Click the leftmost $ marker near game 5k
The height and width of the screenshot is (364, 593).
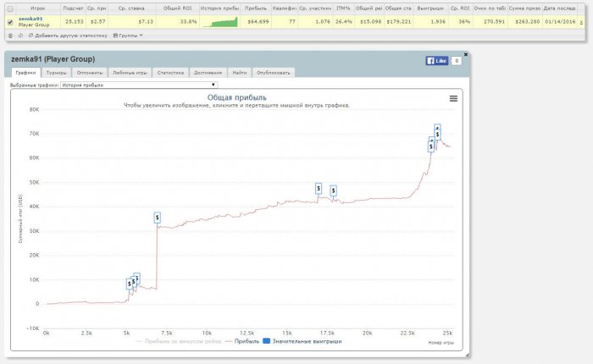[x=130, y=284]
